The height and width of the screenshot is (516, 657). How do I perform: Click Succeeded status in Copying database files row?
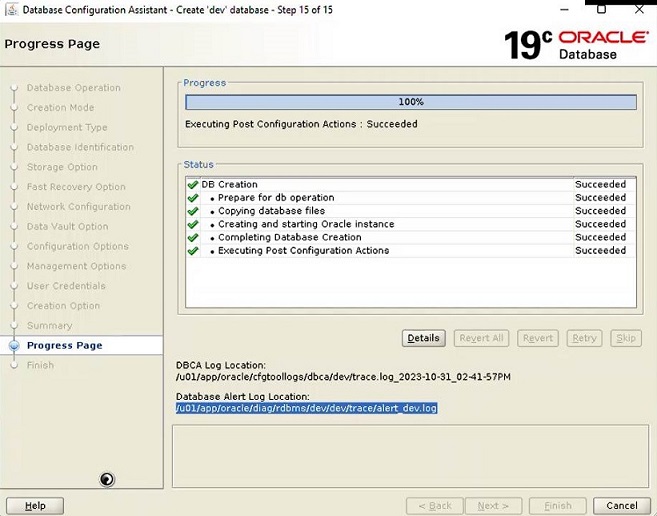click(600, 211)
